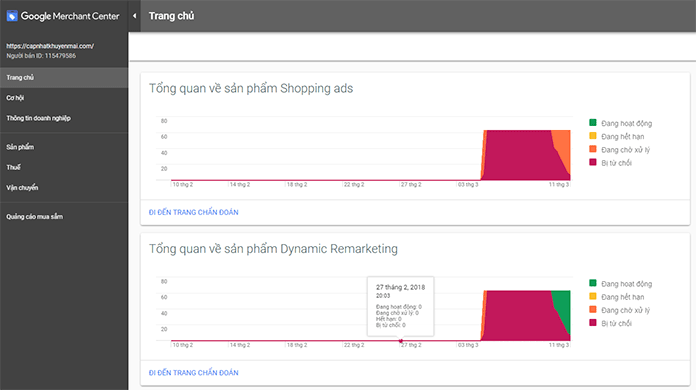Click green Đang hoạt động swatch in Dynamic Remarketing legend

(x=593, y=283)
